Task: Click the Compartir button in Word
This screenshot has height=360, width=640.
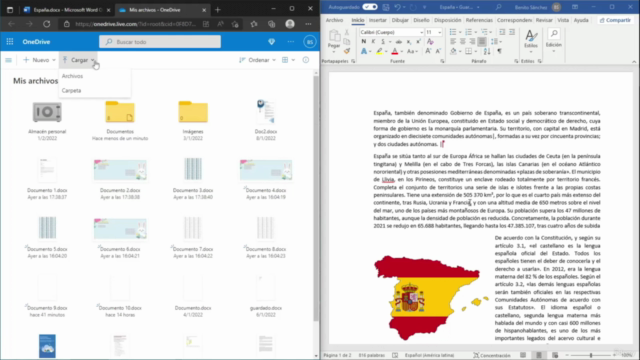Action: [x=615, y=20]
